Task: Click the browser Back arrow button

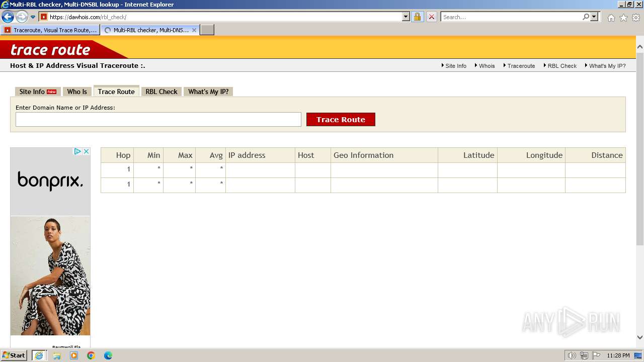Action: click(x=8, y=17)
